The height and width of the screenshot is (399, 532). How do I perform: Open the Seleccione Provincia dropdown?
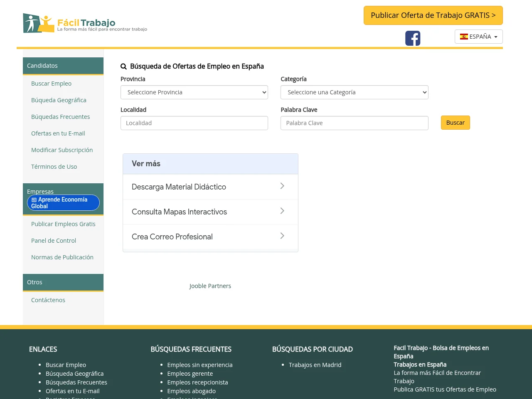coord(194,92)
